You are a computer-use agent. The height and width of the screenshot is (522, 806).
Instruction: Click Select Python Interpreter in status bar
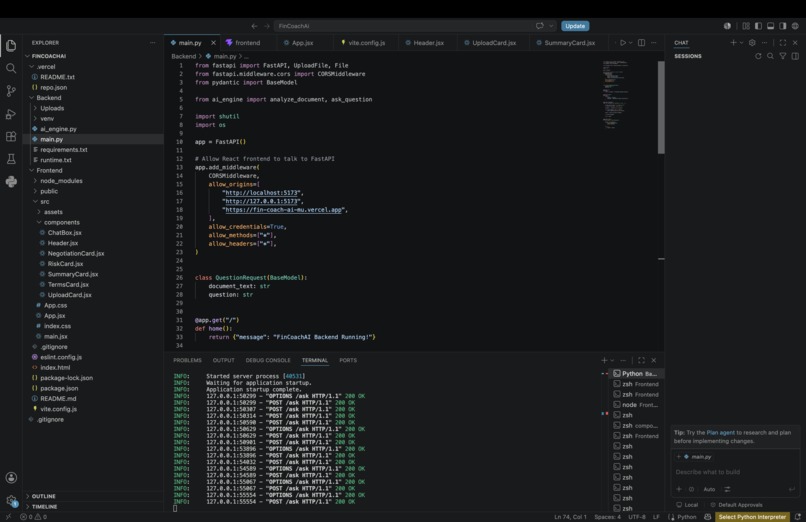[x=752, y=517]
